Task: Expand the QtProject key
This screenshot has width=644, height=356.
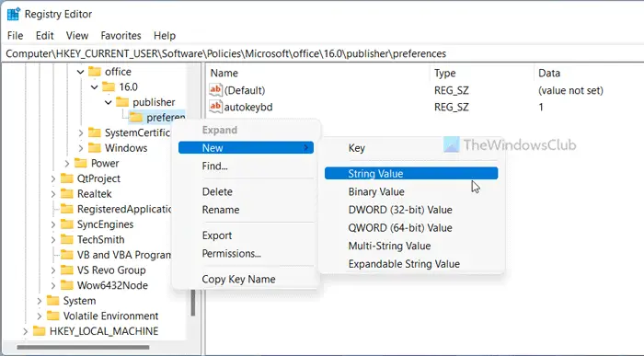Action: pos(53,178)
